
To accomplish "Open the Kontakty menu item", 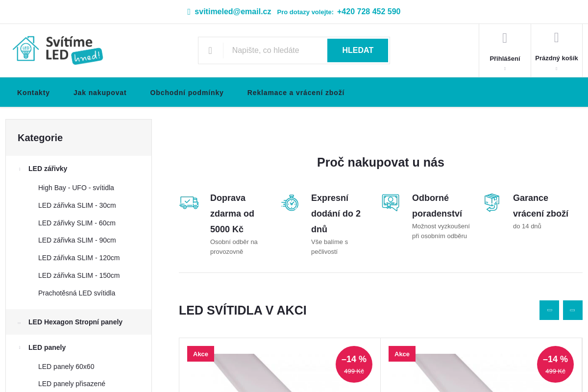I will [33, 92].
